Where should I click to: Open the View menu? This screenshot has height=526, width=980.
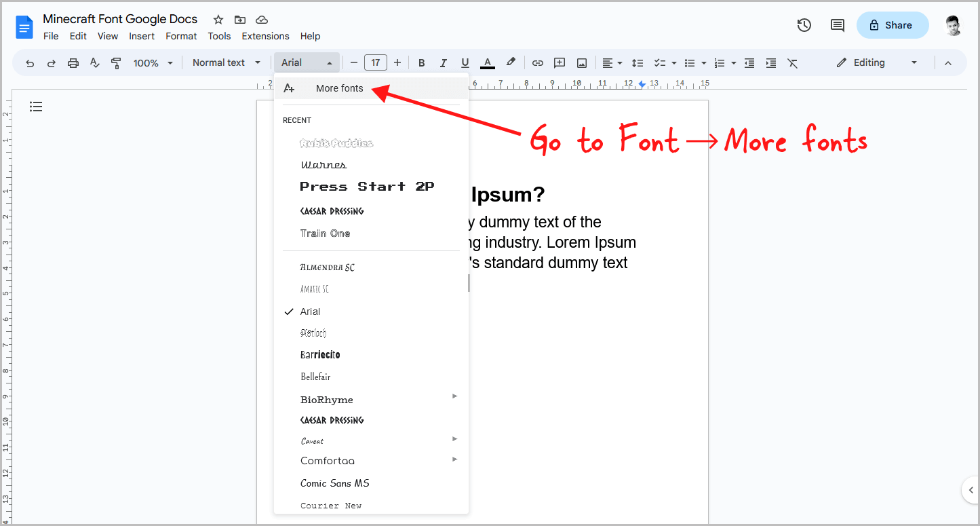coord(108,36)
